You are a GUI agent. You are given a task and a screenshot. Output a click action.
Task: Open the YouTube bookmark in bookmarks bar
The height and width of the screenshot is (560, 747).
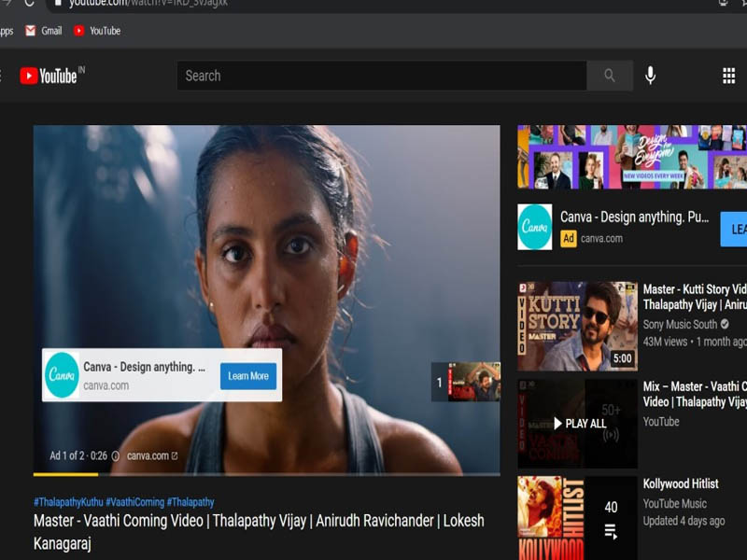[x=97, y=31]
